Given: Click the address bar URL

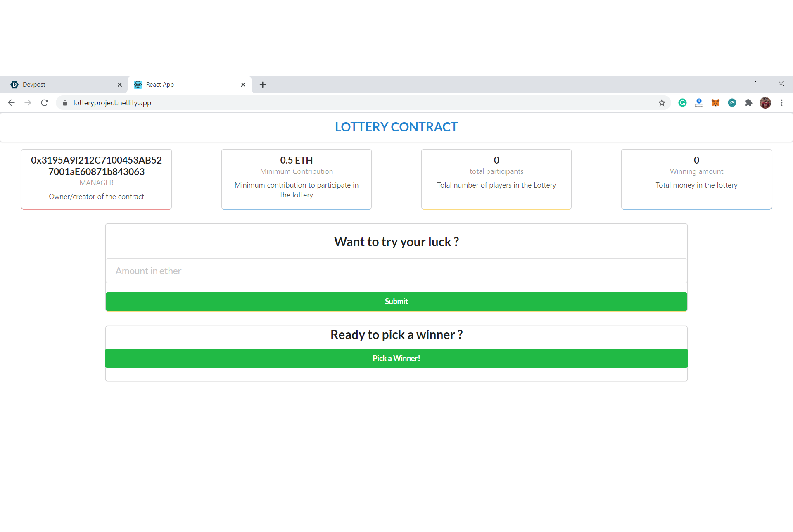Looking at the screenshot, I should tap(112, 103).
